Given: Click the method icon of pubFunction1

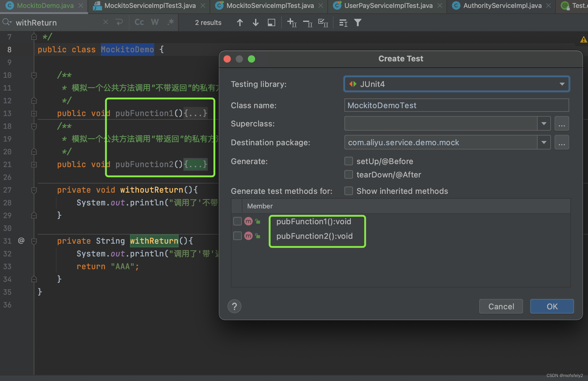Looking at the screenshot, I should (248, 221).
